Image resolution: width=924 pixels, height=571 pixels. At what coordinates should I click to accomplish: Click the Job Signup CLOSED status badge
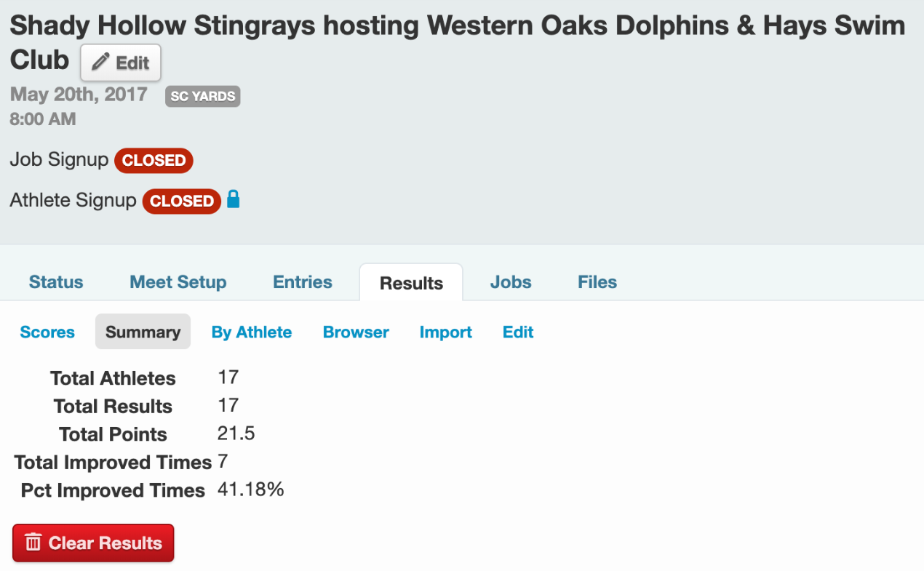(154, 160)
